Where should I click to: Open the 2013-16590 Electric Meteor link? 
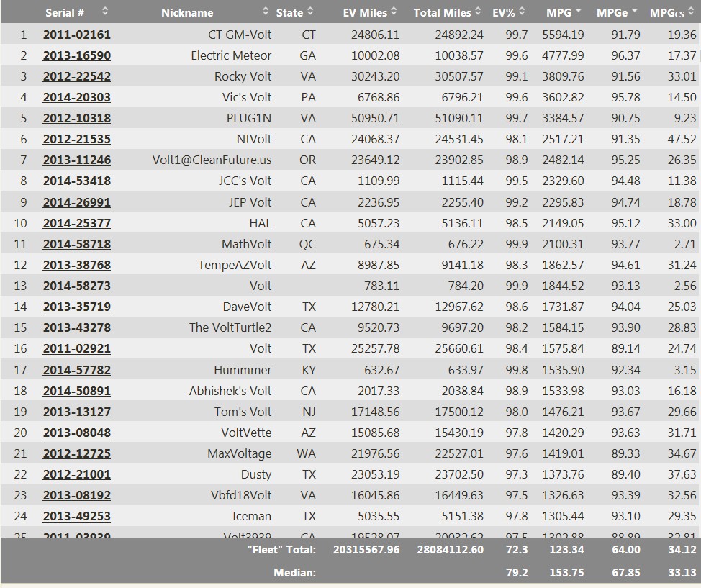coord(76,55)
